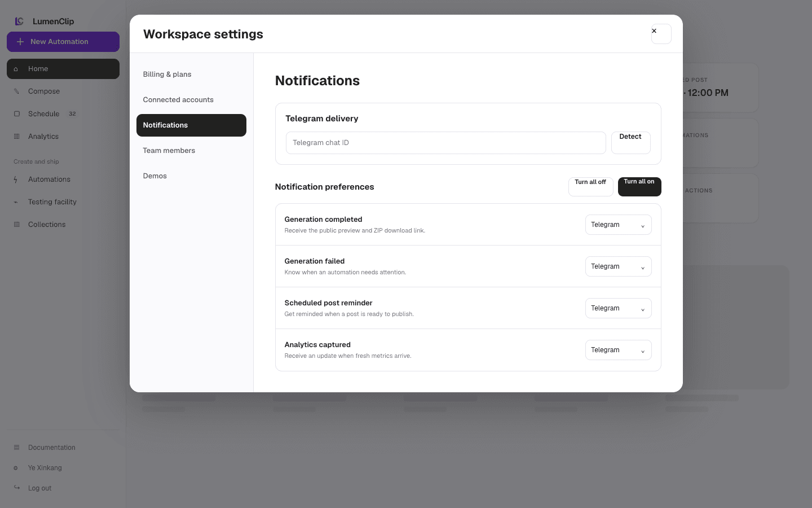This screenshot has height=508, width=812.
Task: Click Turn all off button
Action: point(590,187)
